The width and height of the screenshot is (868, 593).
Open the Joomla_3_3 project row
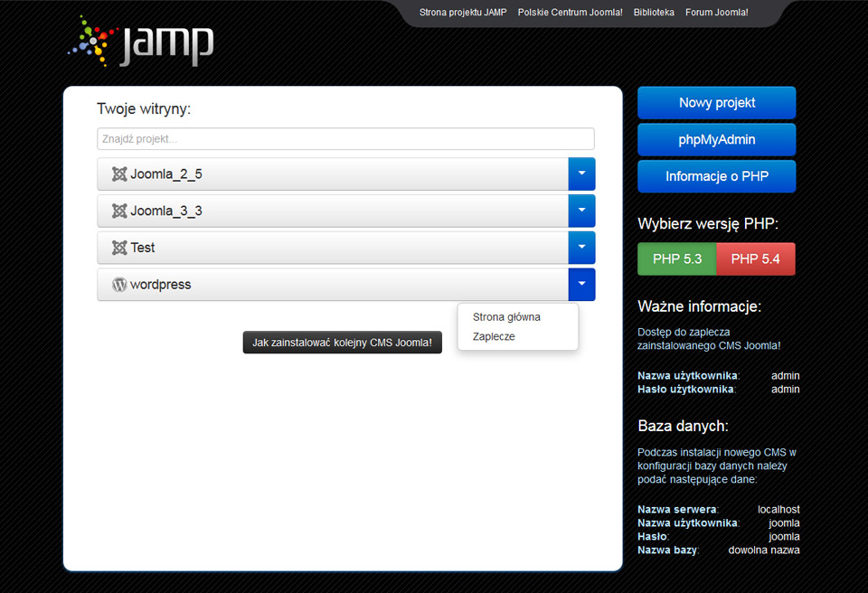click(333, 211)
